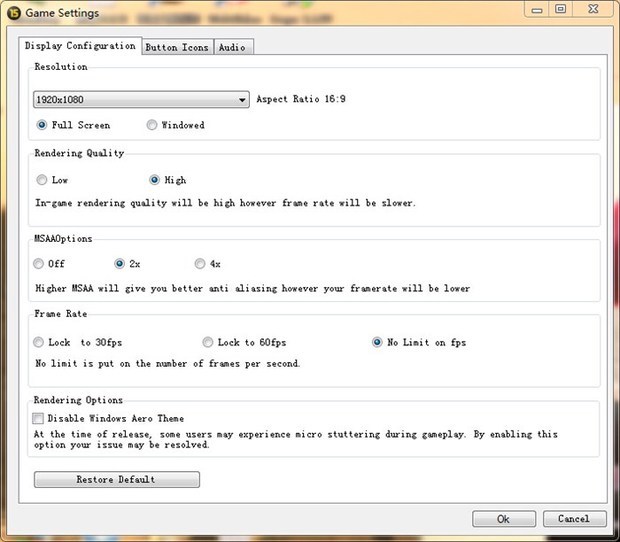Select 4x MSAA option

[201, 264]
